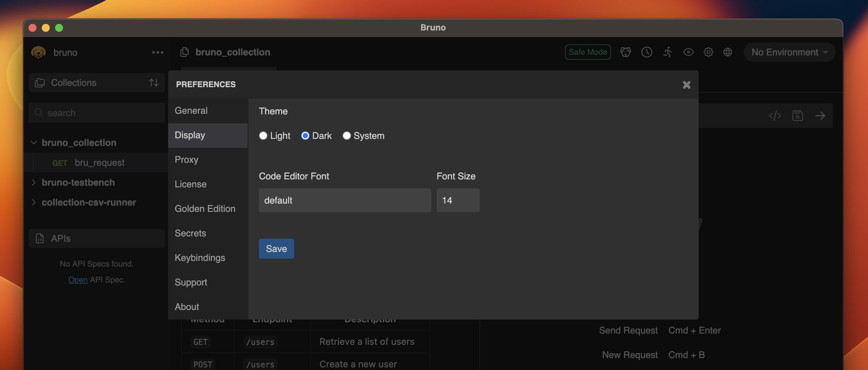Click the globe environment icon
This screenshot has width=868, height=370.
tap(727, 52)
